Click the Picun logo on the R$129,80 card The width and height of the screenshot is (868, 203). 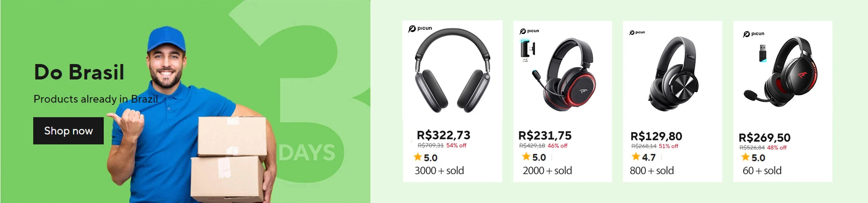pyautogui.click(x=637, y=32)
